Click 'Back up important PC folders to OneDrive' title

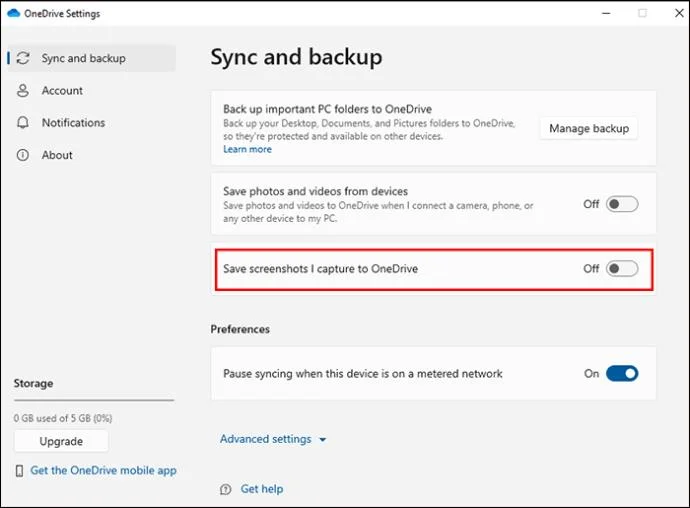click(x=327, y=109)
